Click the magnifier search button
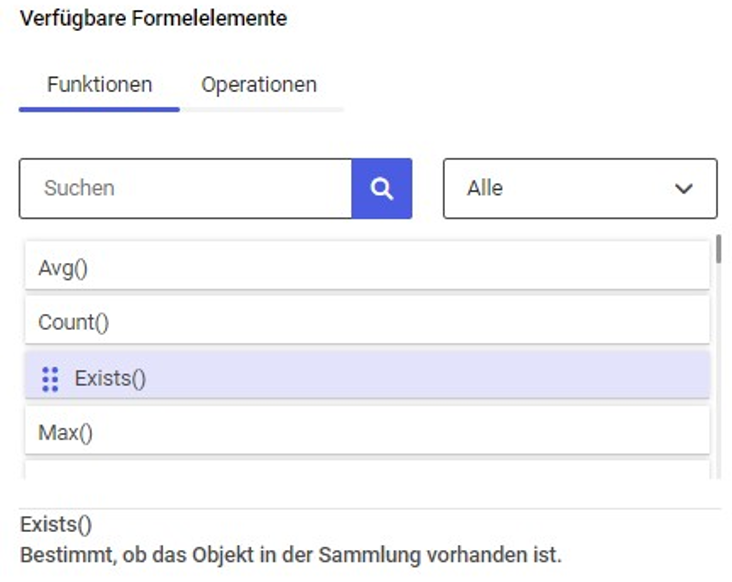732x582 pixels. point(381,188)
